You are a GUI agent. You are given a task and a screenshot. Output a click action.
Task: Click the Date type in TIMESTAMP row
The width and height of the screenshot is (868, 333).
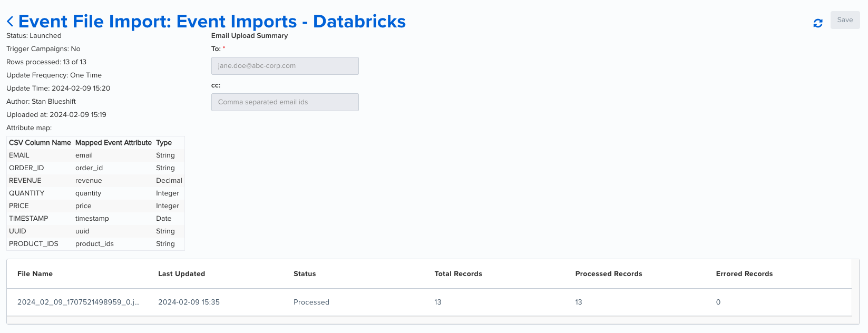point(163,219)
